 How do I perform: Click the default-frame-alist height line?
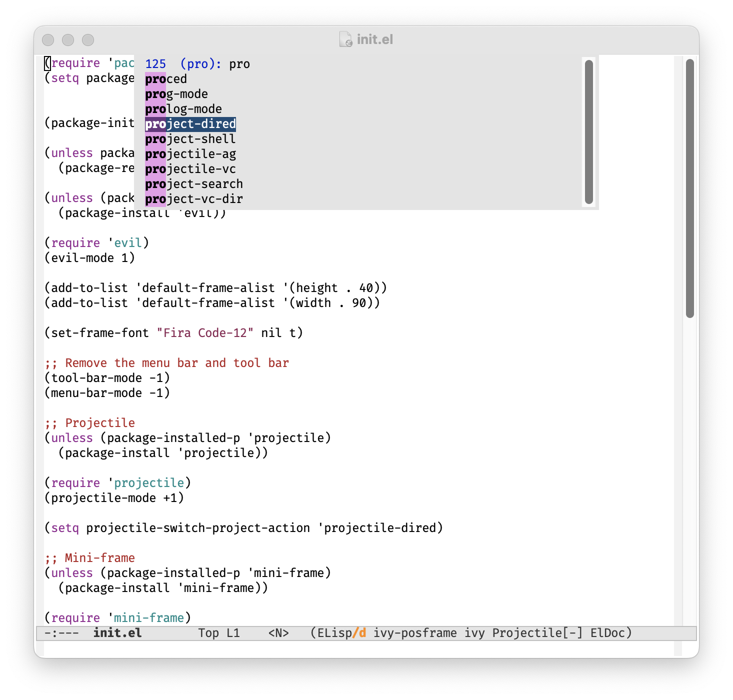click(x=215, y=288)
